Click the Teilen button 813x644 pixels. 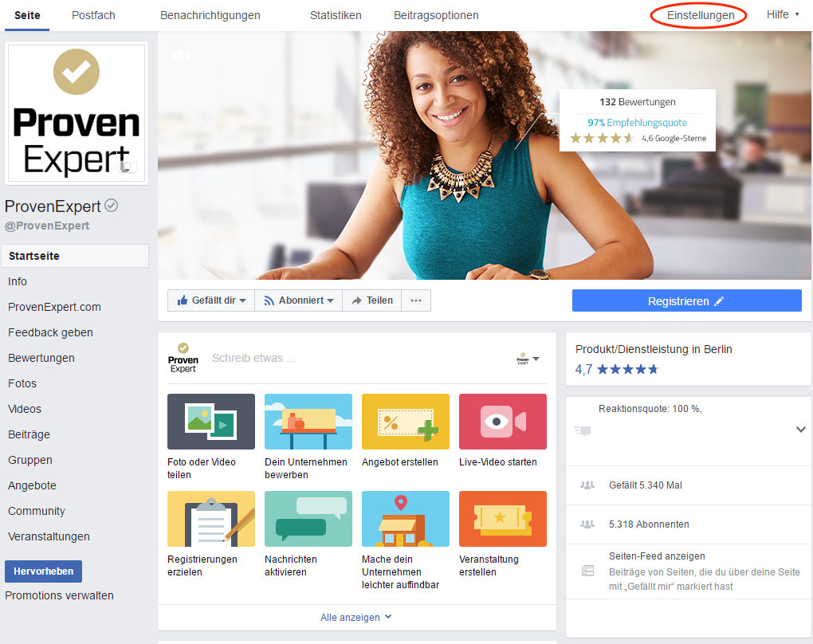[x=371, y=300]
